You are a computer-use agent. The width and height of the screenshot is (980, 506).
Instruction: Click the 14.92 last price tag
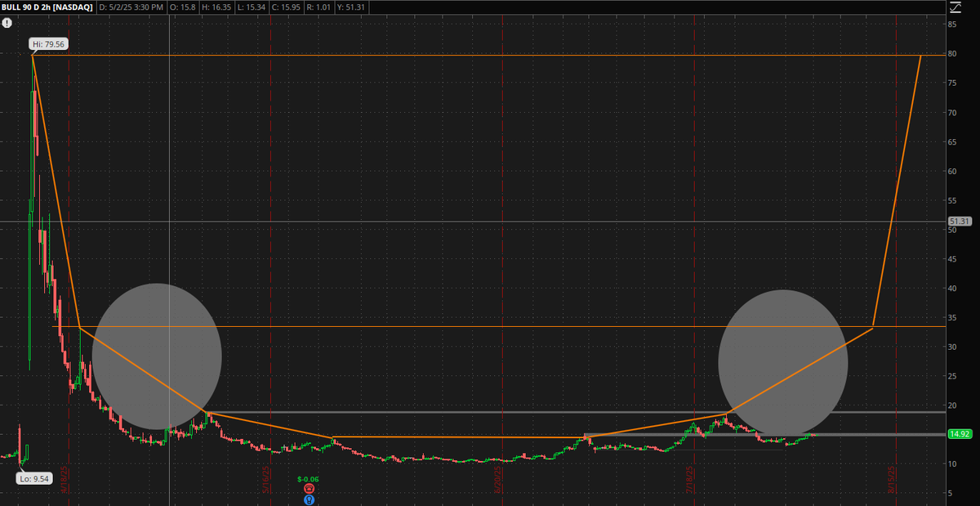click(959, 434)
